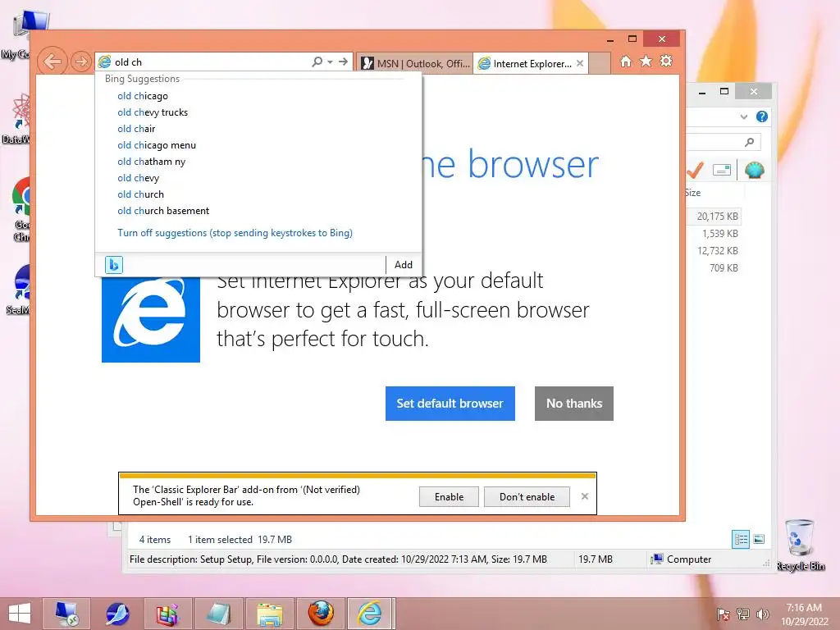Open Favorites with the star icon
This screenshot has height=630, width=840.
[646, 61]
